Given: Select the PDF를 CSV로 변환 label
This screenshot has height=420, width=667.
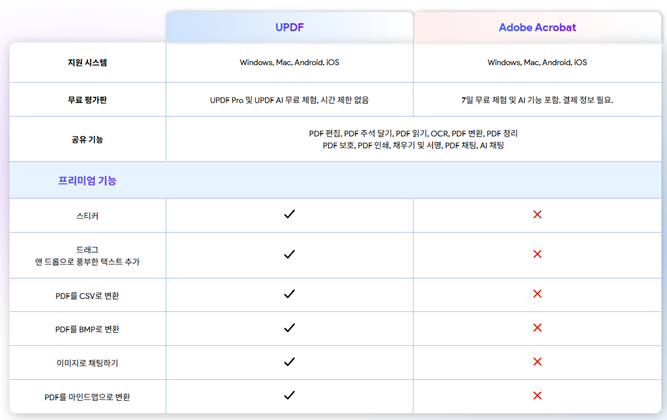Looking at the screenshot, I should 87,296.
